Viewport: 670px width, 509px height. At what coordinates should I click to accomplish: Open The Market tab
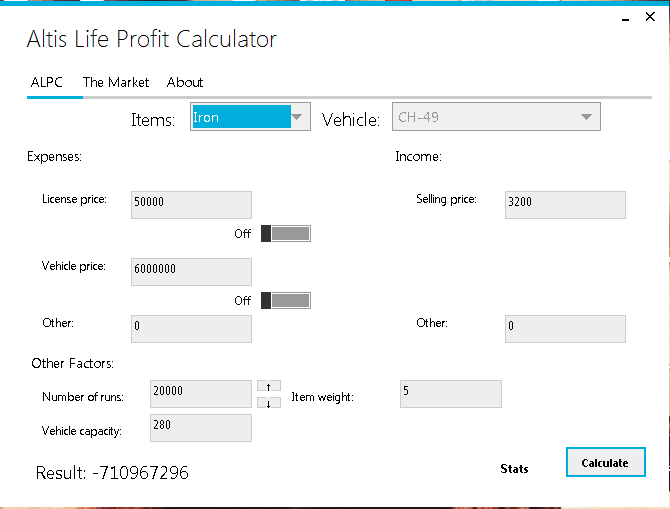[116, 82]
